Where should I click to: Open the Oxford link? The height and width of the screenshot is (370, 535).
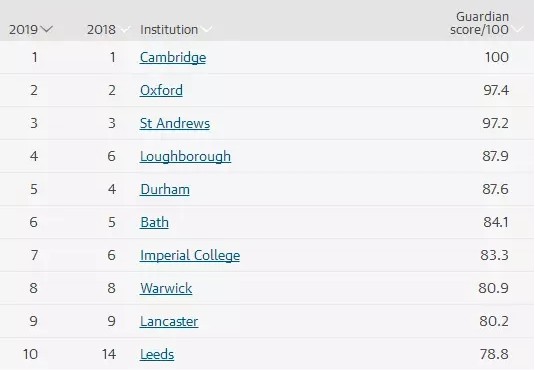[161, 90]
